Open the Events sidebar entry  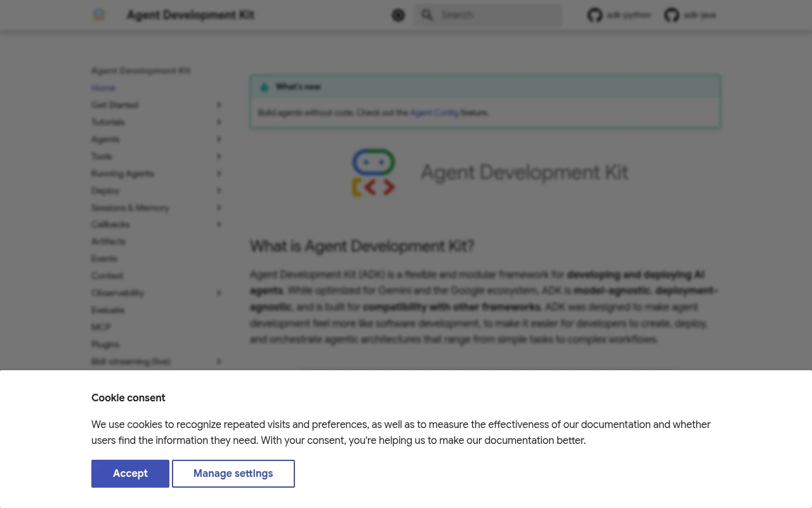[104, 258]
